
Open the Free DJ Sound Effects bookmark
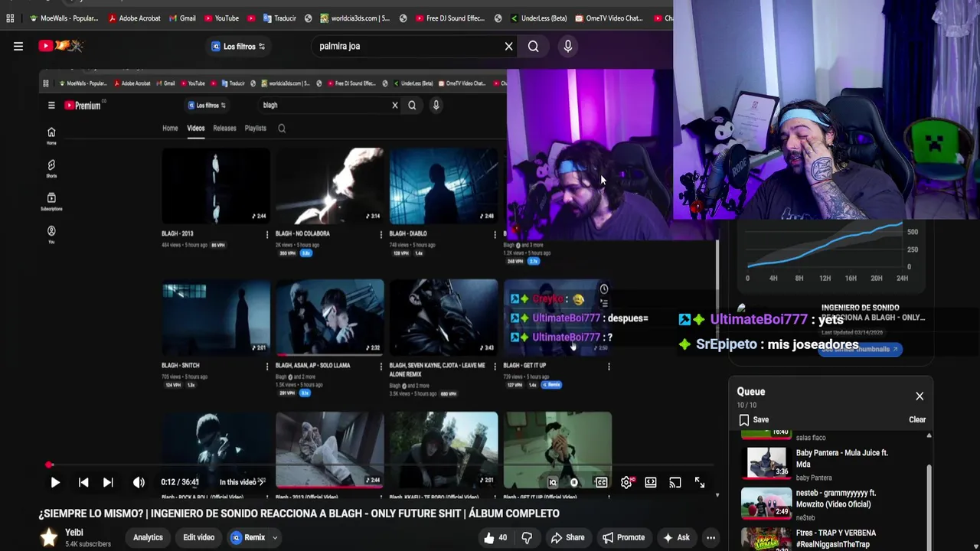coord(449,18)
